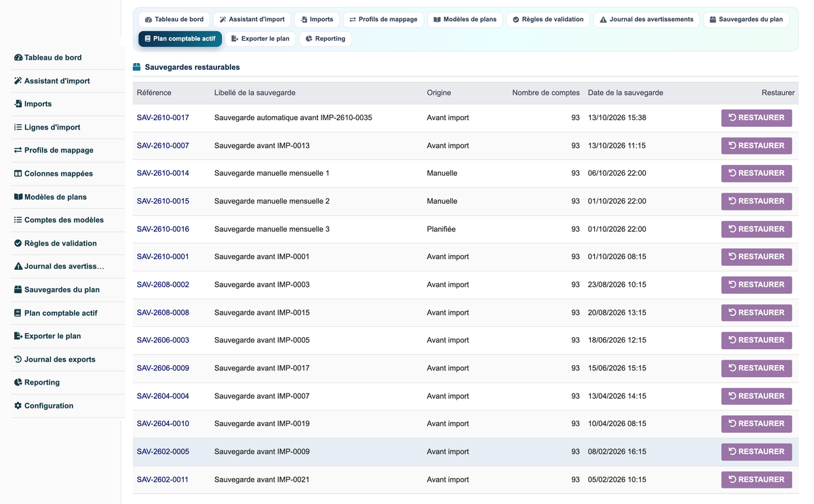Click the Nombre de comptes column header

(x=546, y=93)
